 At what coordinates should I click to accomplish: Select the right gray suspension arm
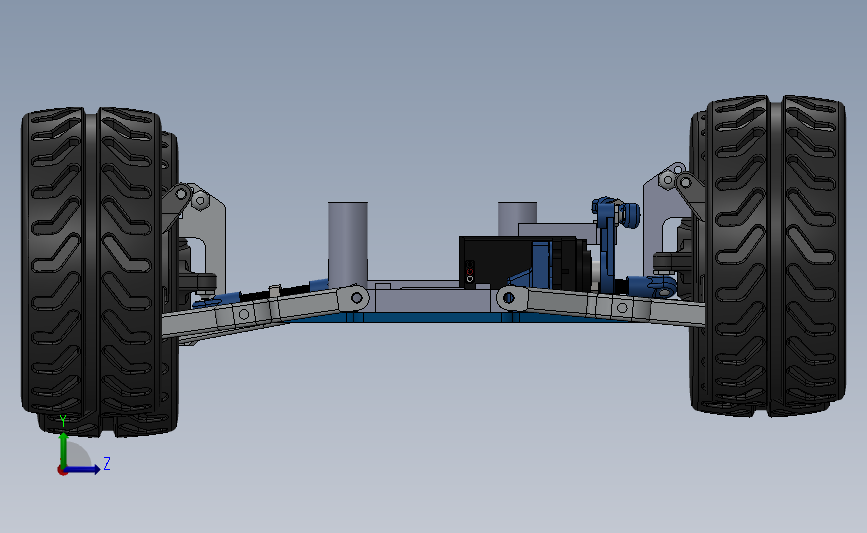tap(600, 305)
